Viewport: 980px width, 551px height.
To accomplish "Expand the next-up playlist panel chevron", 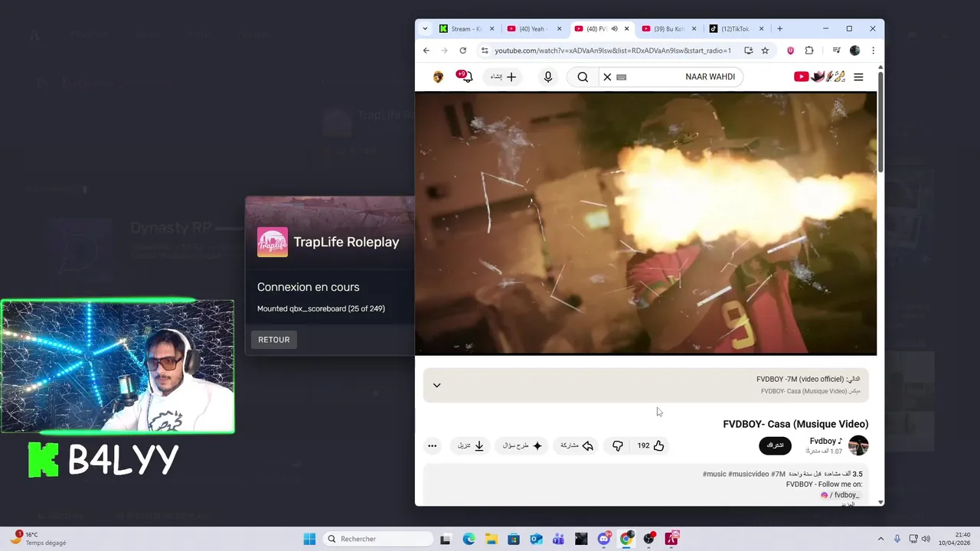I will 436,385.
